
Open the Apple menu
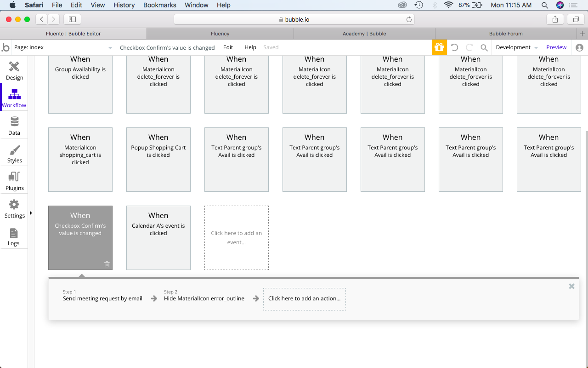12,5
